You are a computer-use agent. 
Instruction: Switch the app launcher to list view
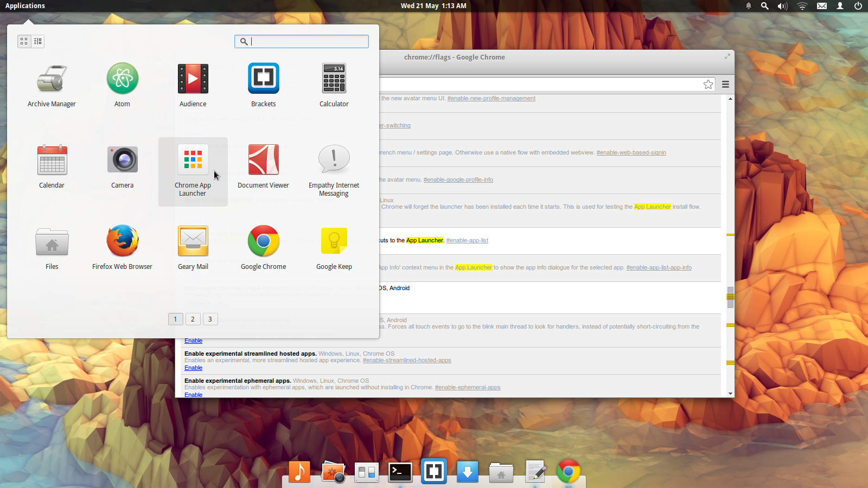37,41
